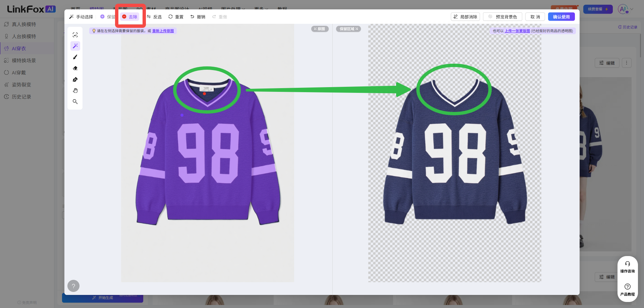The width and height of the screenshot is (644, 308).
Task: Click the 预览背景色 preview background button
Action: point(502,17)
